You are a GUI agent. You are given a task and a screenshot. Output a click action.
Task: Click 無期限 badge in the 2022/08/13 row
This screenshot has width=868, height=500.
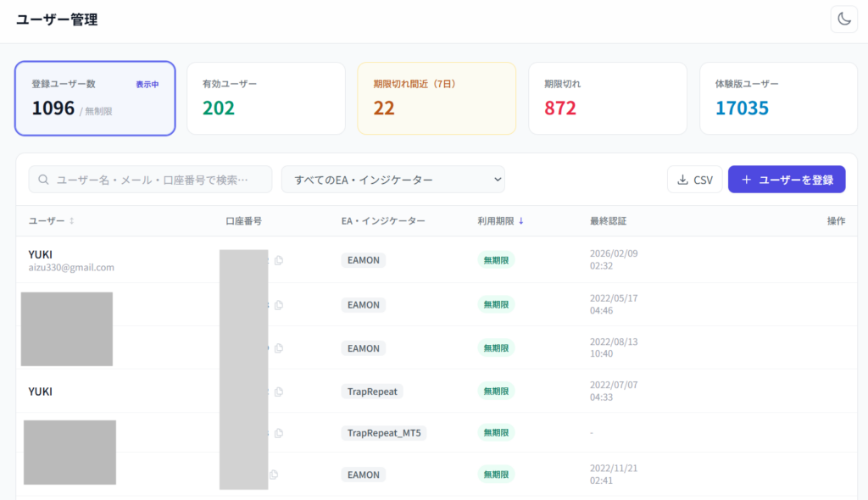496,348
